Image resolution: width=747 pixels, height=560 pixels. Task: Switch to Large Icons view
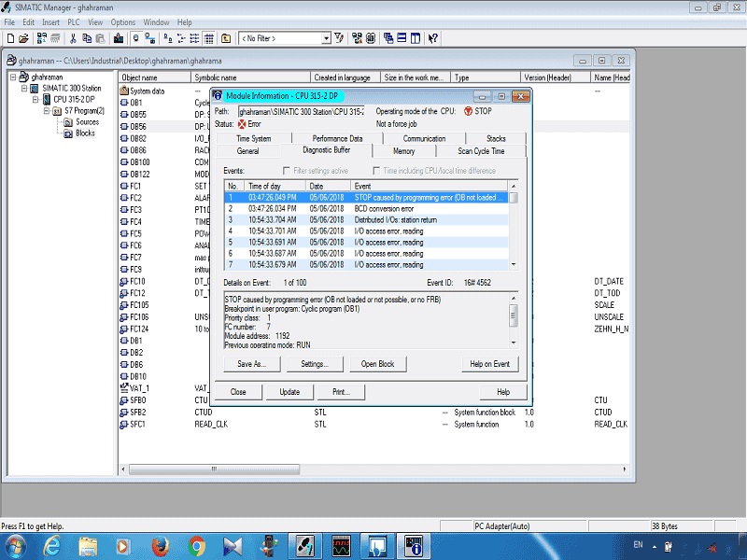[x=168, y=38]
